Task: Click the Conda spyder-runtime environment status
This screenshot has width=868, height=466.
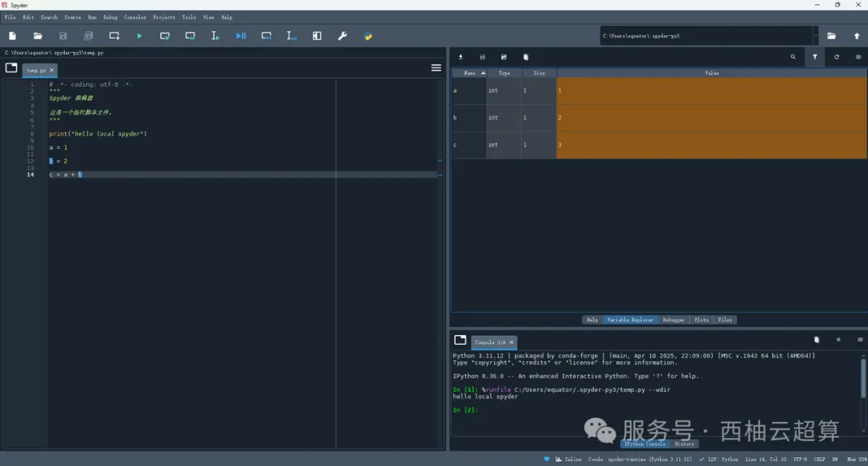Action: [640, 460]
